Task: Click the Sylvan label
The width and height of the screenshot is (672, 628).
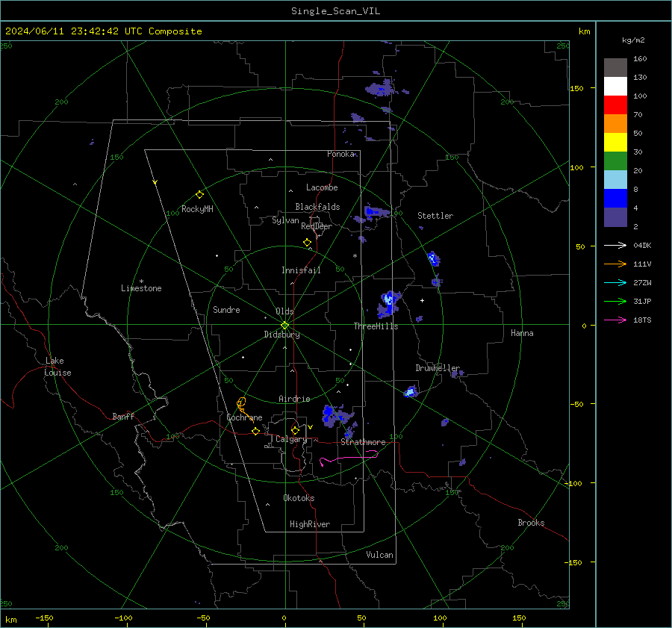Action: (x=285, y=220)
